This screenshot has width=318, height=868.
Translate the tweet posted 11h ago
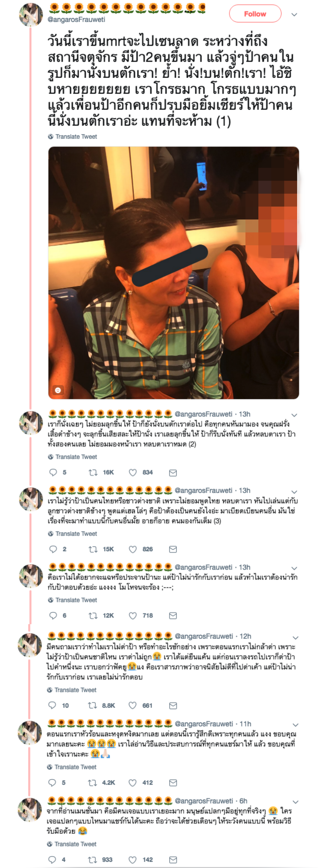[x=72, y=767]
